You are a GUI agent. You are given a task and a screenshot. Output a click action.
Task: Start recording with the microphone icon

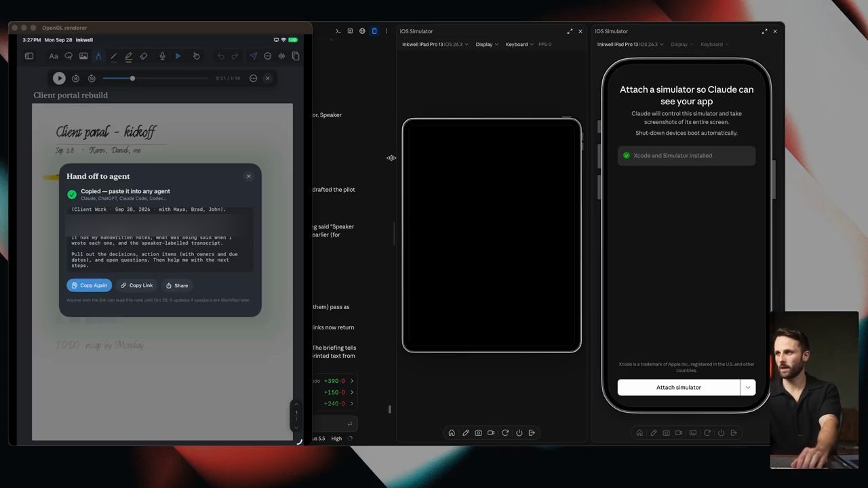point(162,56)
